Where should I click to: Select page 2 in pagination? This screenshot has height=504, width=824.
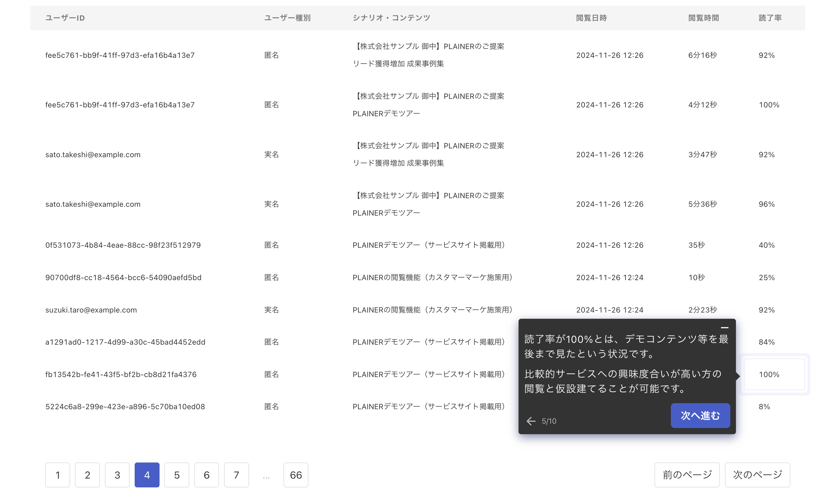click(x=87, y=475)
